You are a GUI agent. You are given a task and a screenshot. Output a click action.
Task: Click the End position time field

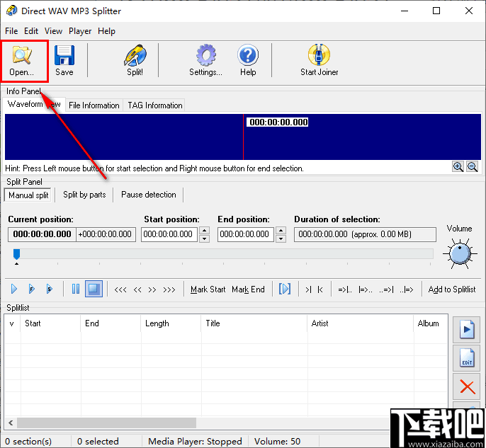[245, 234]
